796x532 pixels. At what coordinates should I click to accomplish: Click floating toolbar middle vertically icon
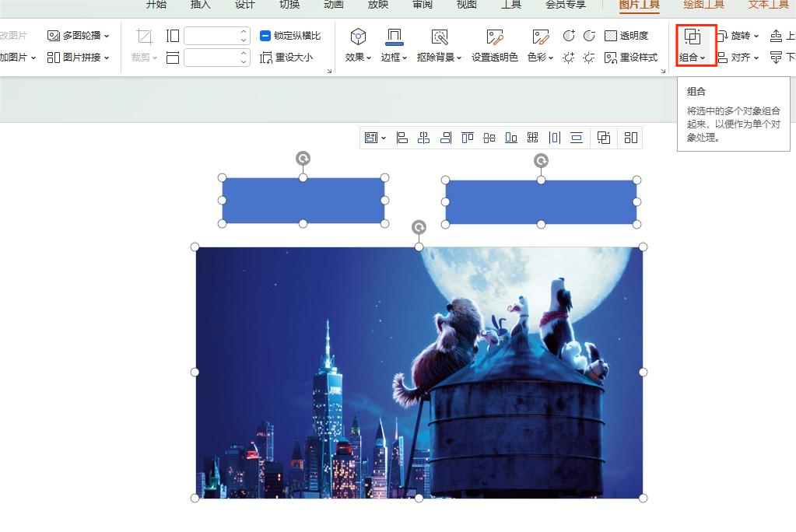(x=489, y=138)
